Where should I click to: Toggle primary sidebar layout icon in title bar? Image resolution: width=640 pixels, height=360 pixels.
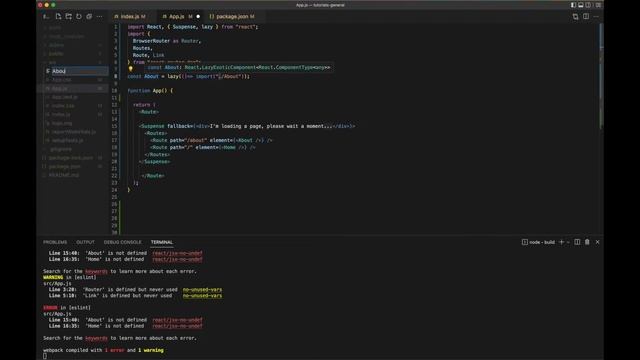[573, 5]
